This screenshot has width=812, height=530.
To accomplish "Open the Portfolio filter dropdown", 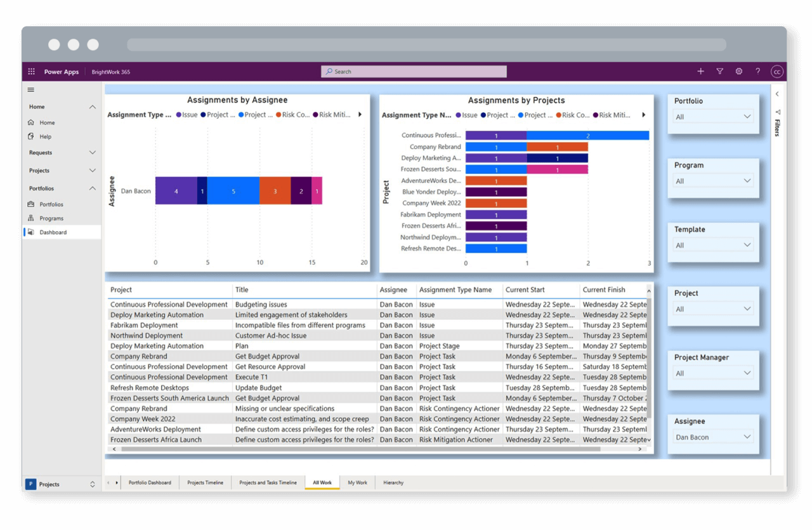I will coord(713,116).
